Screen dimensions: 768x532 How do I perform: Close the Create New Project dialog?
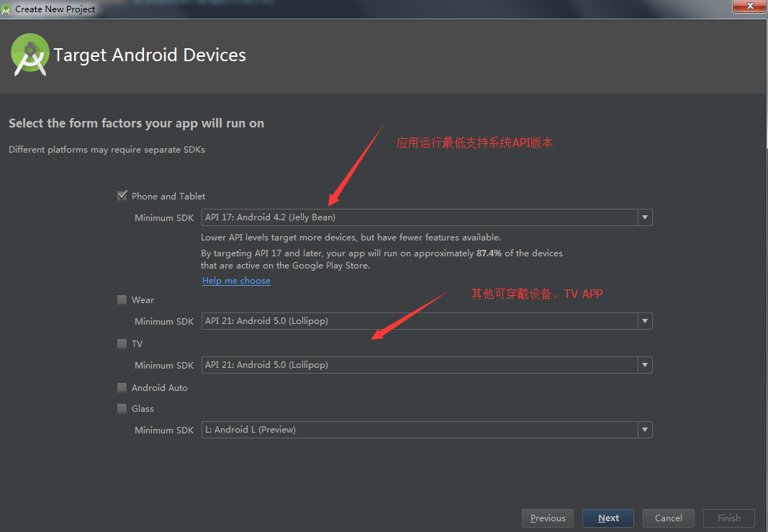[749, 6]
